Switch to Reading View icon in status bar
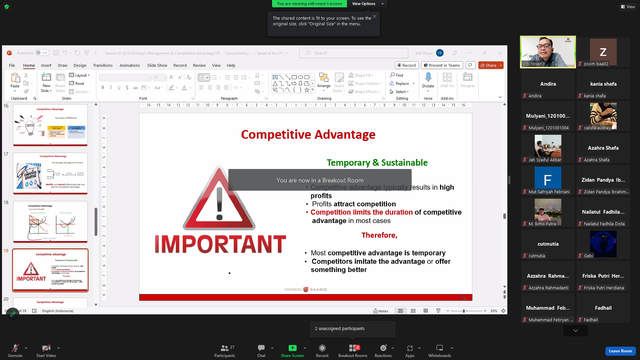 [x=426, y=311]
